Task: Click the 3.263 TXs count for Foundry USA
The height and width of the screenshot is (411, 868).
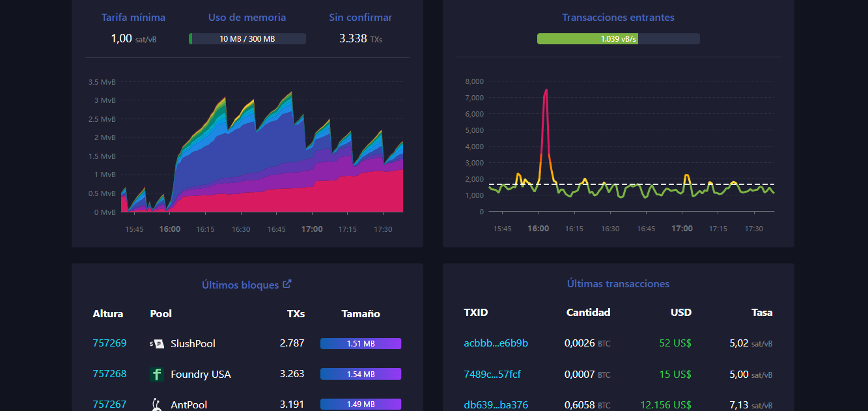Action: [x=292, y=374]
